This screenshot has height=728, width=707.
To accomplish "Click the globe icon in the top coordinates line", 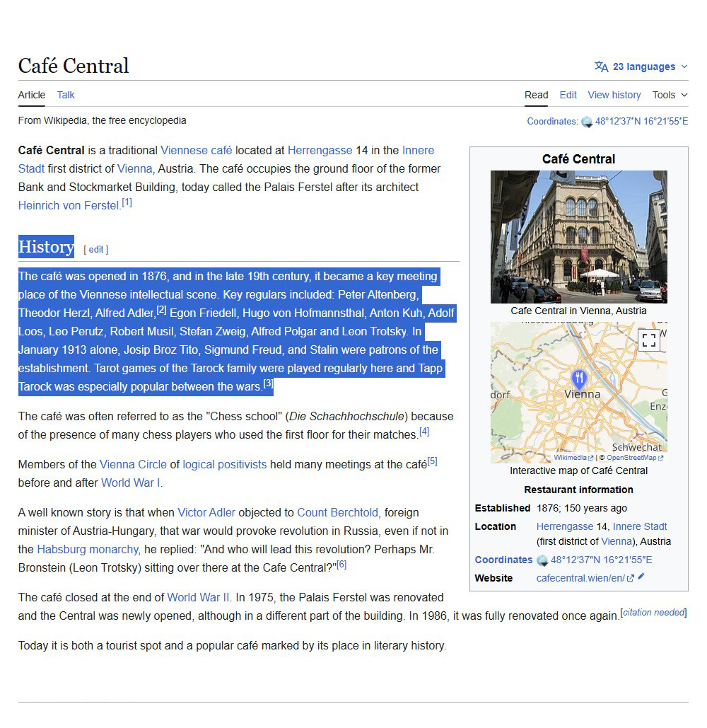I will pos(587,122).
